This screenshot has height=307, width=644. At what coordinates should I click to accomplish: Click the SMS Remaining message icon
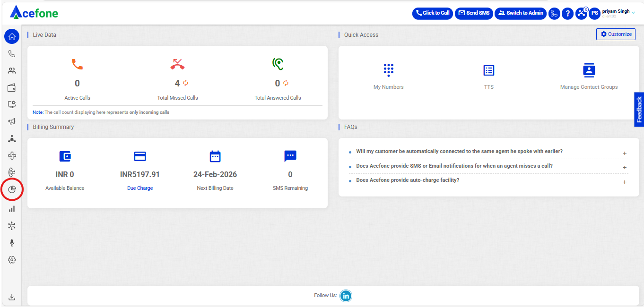click(290, 156)
